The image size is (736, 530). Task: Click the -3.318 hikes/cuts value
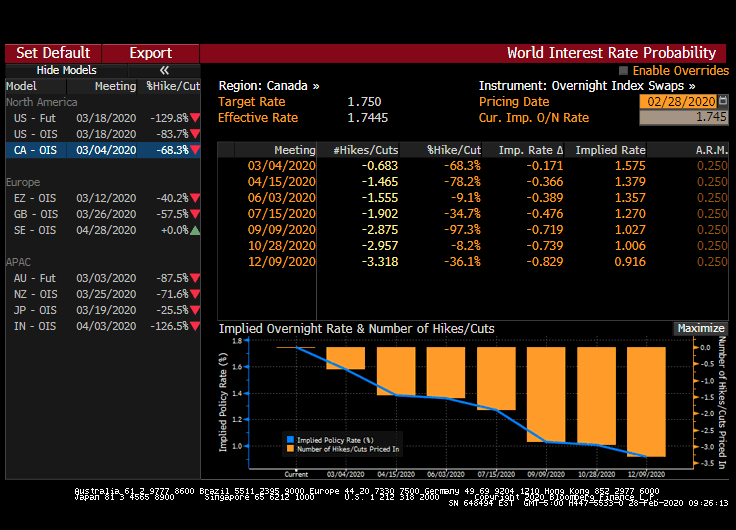tap(380, 262)
